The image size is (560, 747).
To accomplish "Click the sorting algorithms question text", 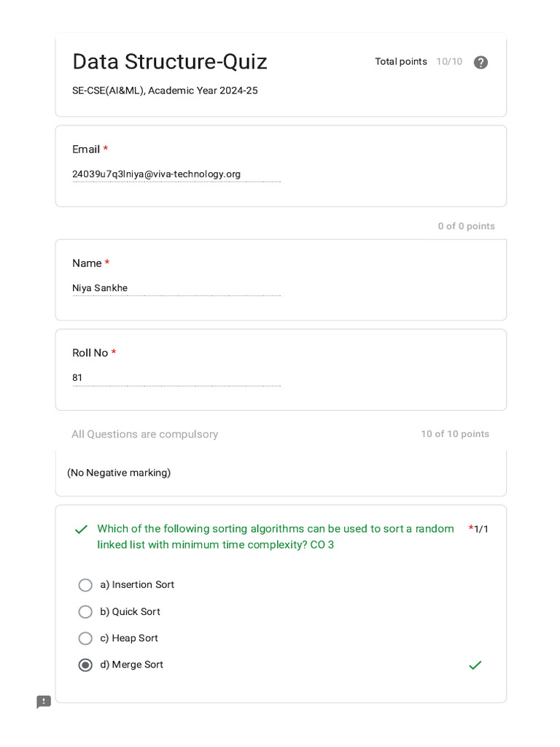I will click(276, 536).
